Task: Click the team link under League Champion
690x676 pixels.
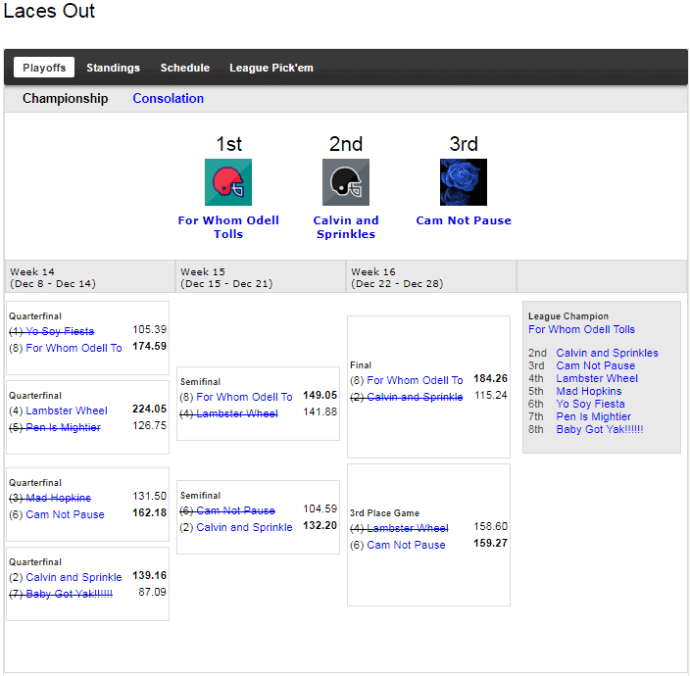Action: point(581,330)
